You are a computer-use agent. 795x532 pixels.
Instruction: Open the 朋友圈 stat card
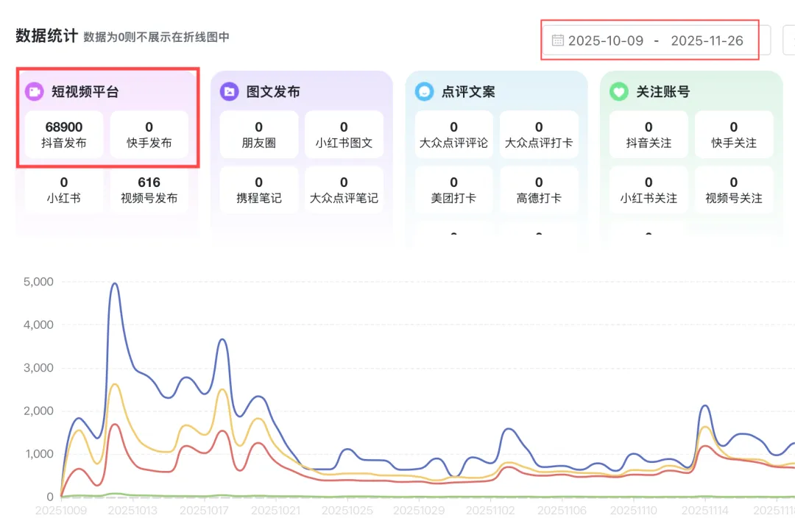(x=258, y=134)
